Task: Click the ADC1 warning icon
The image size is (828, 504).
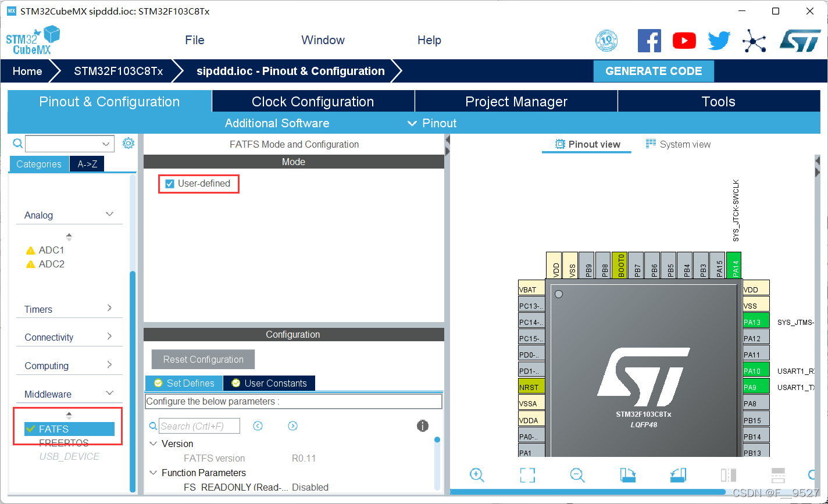Action: pyautogui.click(x=31, y=251)
